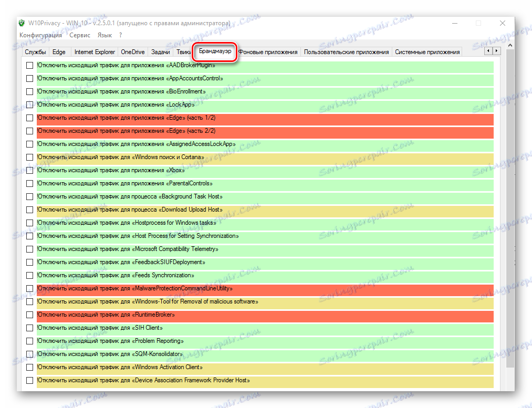Switch to the Фоновые приложения tab
The width and height of the screenshot is (532, 408).
click(x=268, y=52)
